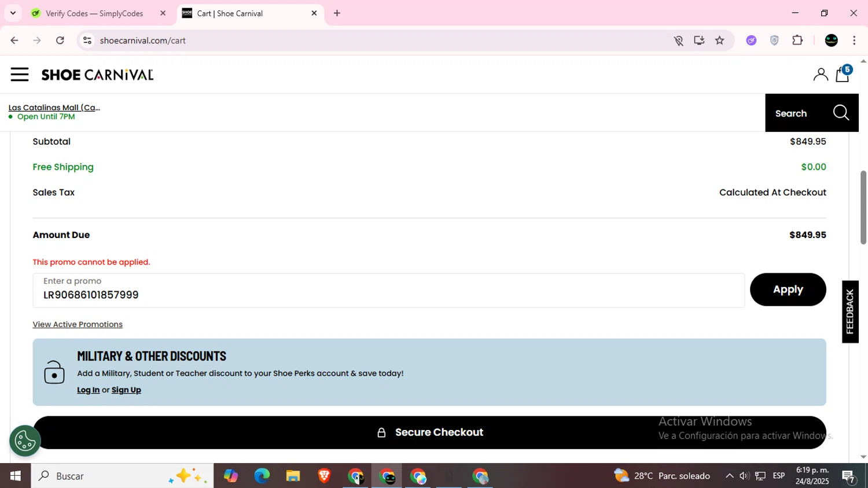Open the shopping bag cart icon
The width and height of the screenshot is (868, 488).
(x=843, y=74)
